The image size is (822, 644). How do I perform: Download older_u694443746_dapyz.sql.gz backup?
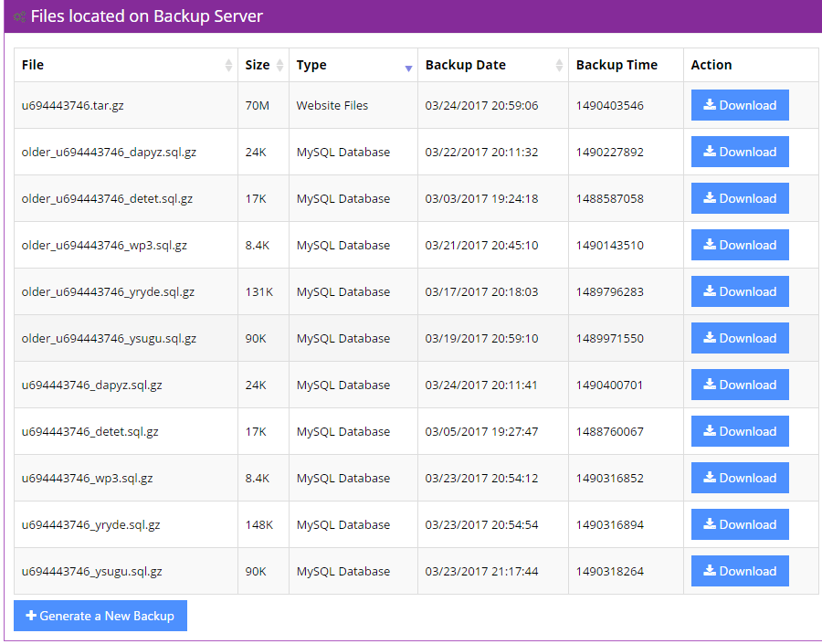(x=740, y=152)
